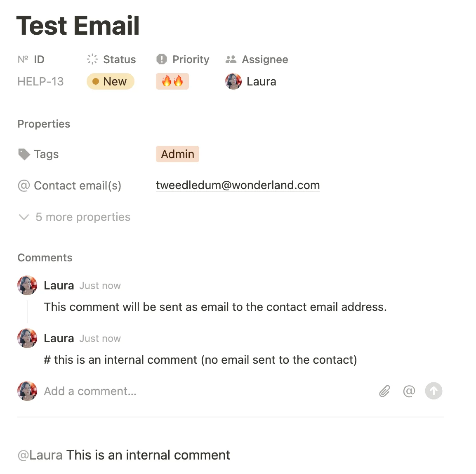Viewport: 476px width, 474px height.
Task: Click the Assignee people icon
Action: (231, 59)
